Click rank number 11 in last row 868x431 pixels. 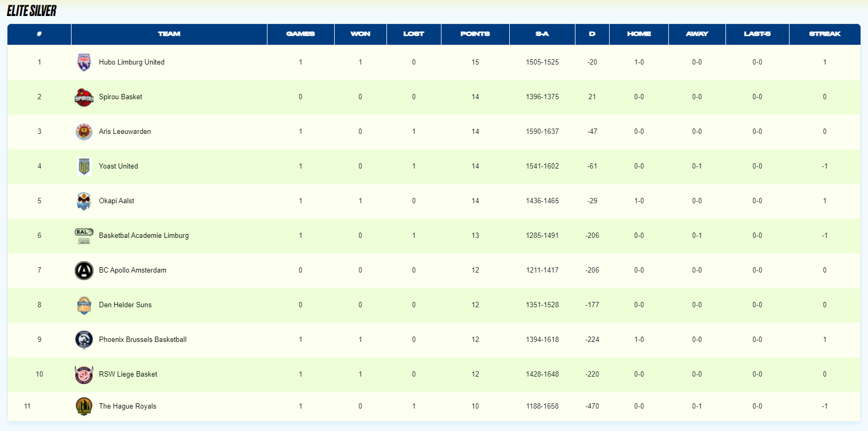coord(27,406)
